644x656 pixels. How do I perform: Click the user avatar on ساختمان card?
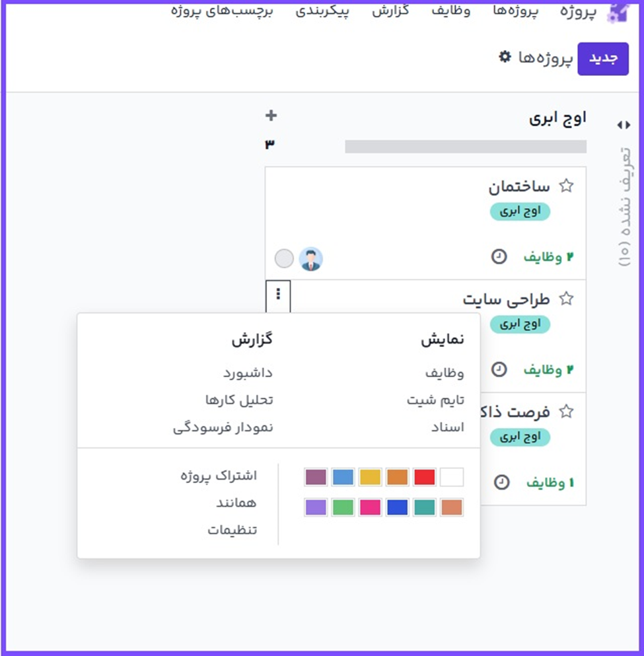[x=311, y=259]
